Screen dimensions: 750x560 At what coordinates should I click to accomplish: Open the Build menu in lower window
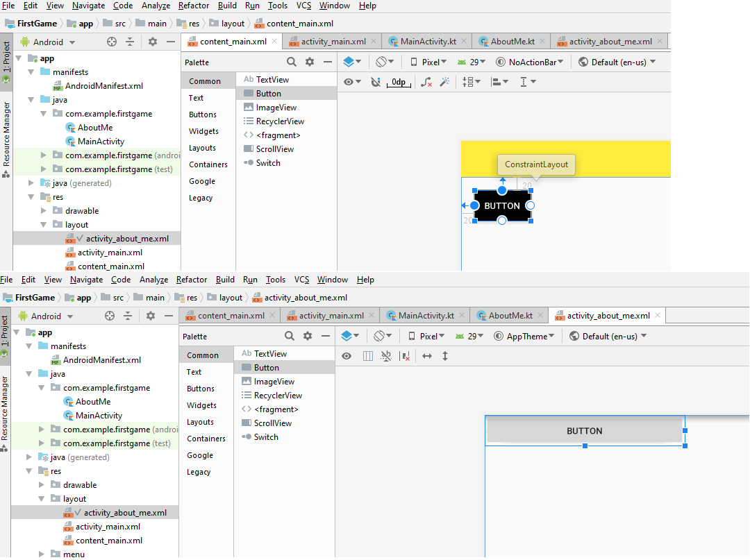225,280
